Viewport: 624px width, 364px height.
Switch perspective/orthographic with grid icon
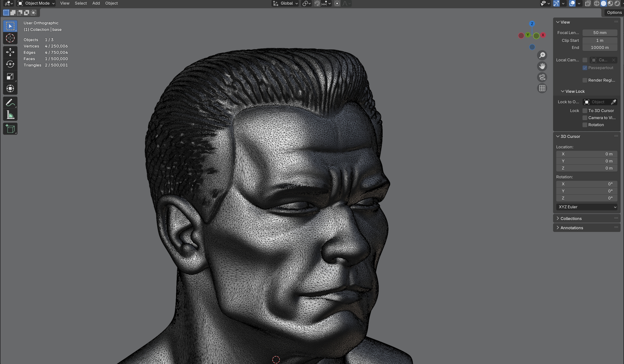point(542,88)
